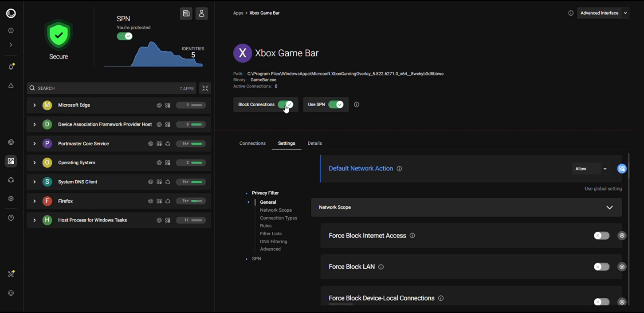Expand Host Process for Windows Tasks row
This screenshot has height=313, width=644.
(x=34, y=220)
